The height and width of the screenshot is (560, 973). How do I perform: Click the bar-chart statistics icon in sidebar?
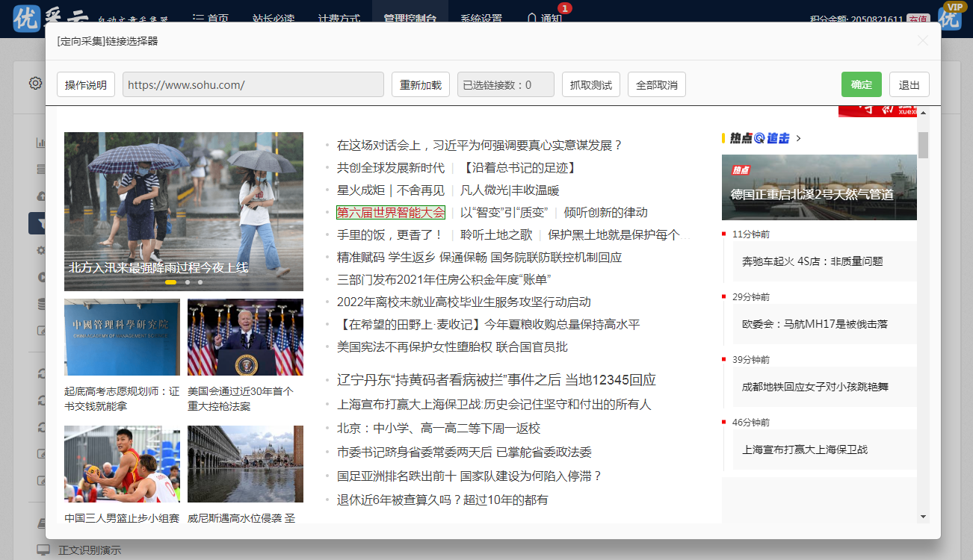pyautogui.click(x=40, y=141)
